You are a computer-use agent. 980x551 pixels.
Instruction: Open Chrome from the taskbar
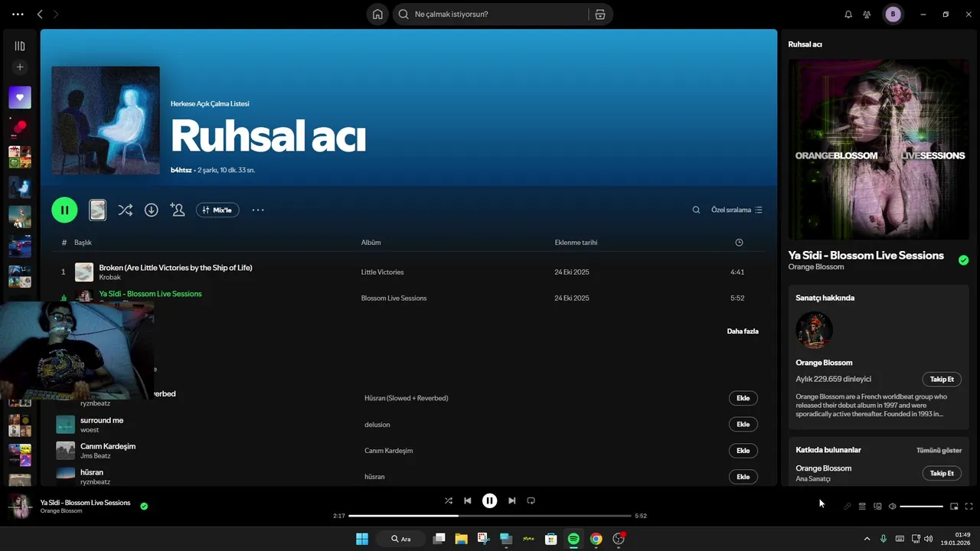(596, 539)
